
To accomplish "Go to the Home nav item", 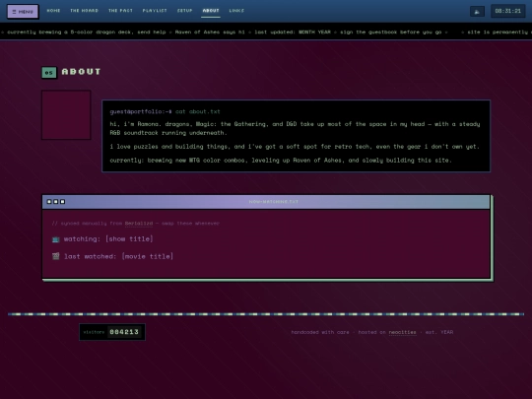I will click(53, 11).
